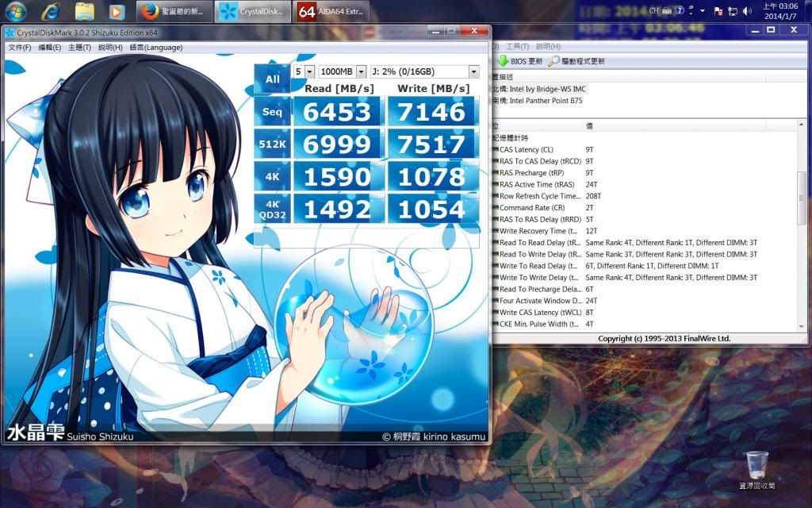Open 工具(T) menu in AIDA64 window
812x508 pixels.
point(517,46)
